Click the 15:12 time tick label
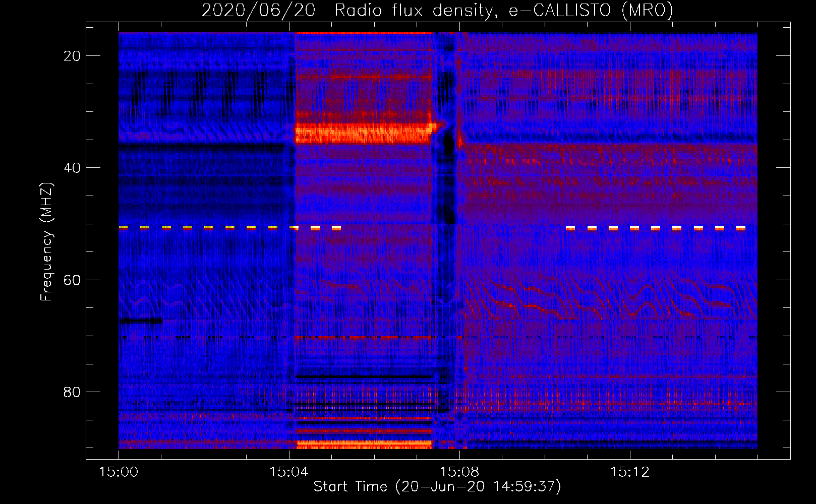This screenshot has height=504, width=816. pyautogui.click(x=630, y=472)
